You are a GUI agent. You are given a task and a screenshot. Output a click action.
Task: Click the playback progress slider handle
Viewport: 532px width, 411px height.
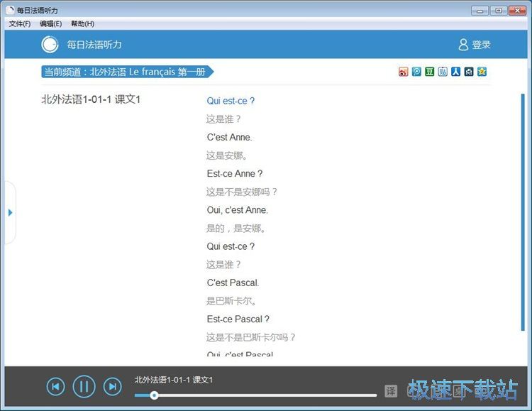pos(154,395)
